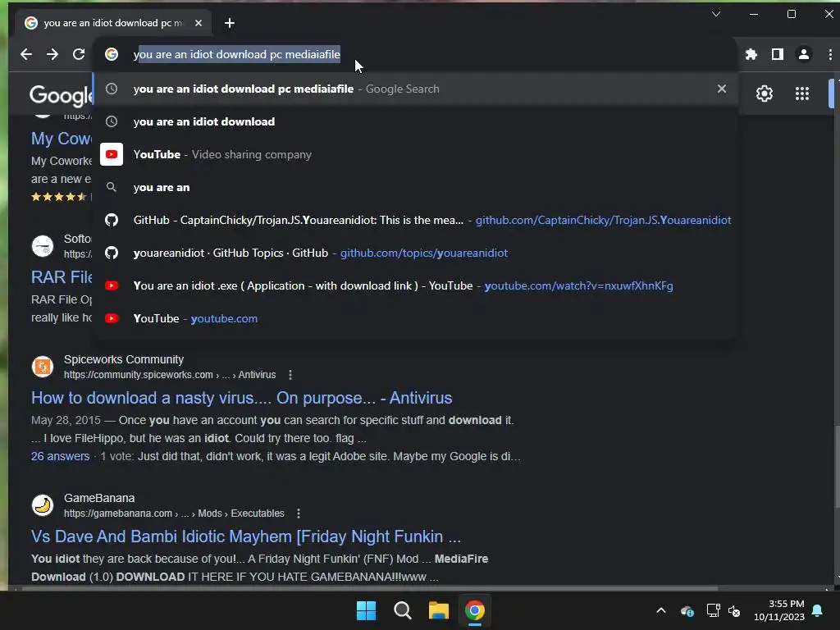
Task: Close the 'you are an idiot download' tab
Action: point(199,23)
